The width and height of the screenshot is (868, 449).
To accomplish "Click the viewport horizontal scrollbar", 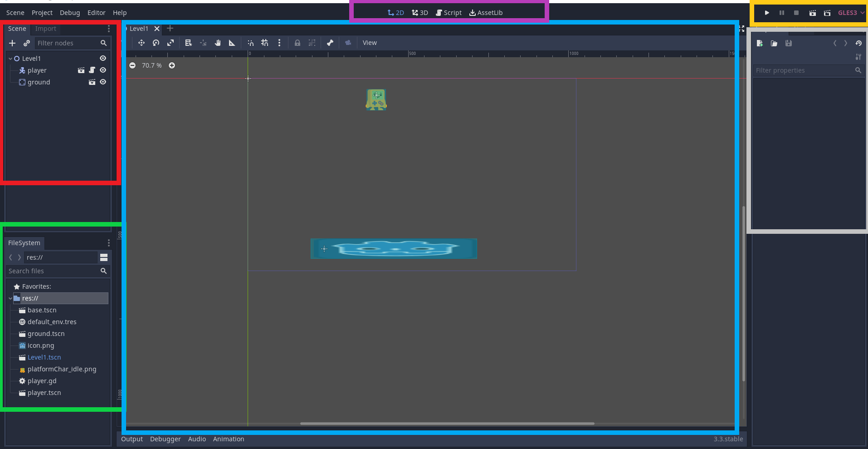I will point(447,424).
